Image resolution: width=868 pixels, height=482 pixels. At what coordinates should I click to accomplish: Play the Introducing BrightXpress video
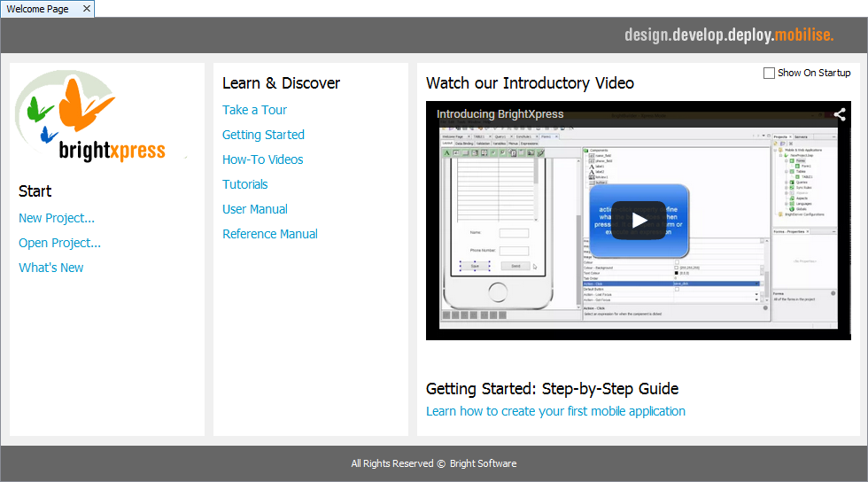pyautogui.click(x=639, y=221)
